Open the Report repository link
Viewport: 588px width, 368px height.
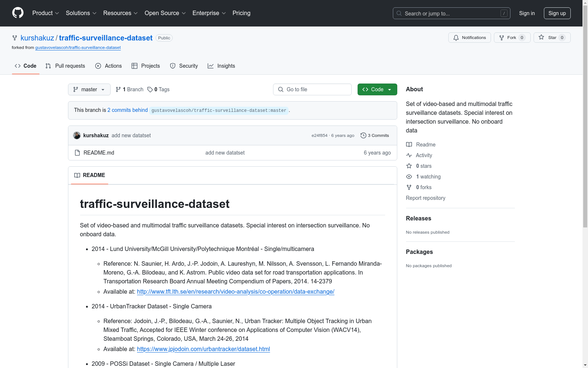pos(426,198)
